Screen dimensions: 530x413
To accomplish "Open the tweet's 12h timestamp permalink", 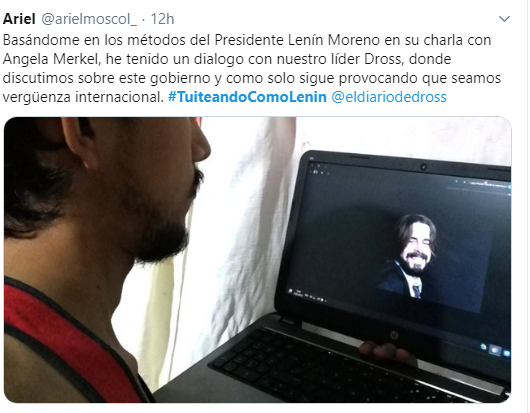I will click(x=162, y=19).
